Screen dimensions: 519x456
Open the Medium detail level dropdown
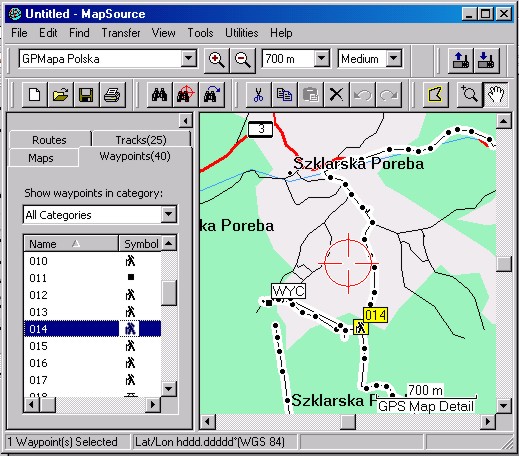click(x=394, y=59)
